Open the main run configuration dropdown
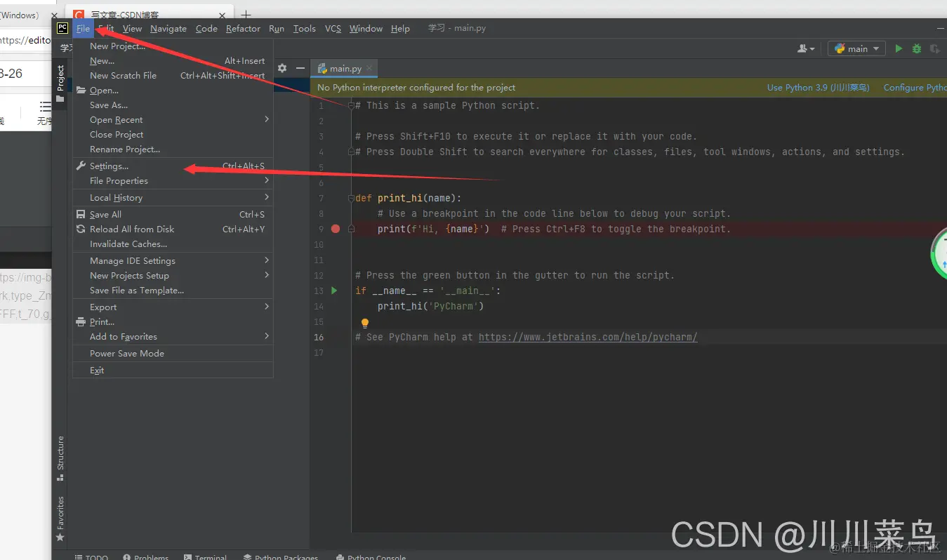 coord(857,48)
